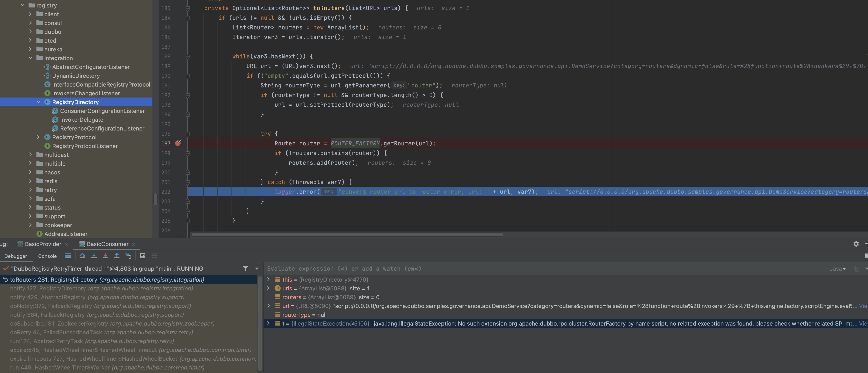The height and width of the screenshot is (373, 868).
Task: Expand the dubbo folder
Action: pos(30,31)
